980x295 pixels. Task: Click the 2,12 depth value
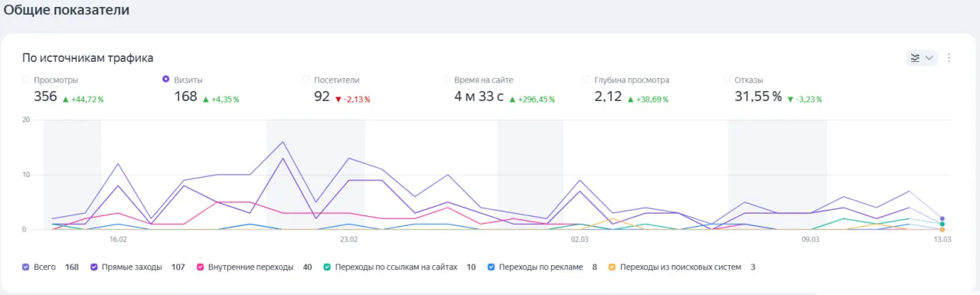pyautogui.click(x=608, y=97)
